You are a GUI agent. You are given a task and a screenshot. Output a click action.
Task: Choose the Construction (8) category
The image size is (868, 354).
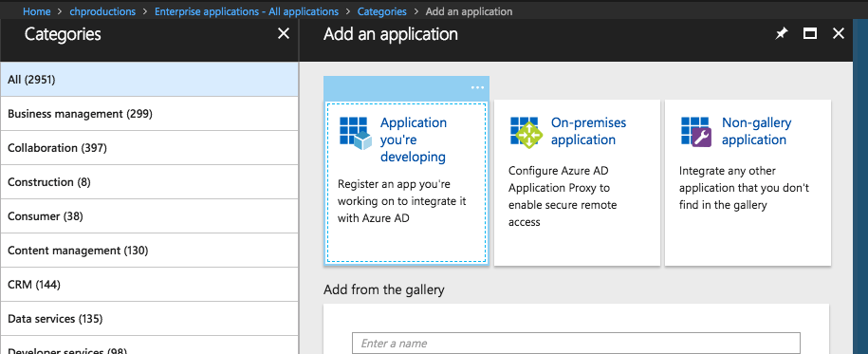point(149,182)
